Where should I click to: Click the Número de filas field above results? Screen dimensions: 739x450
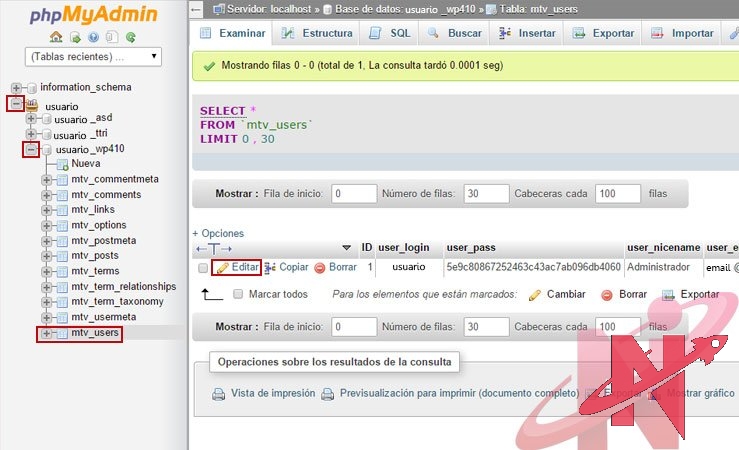(x=486, y=193)
